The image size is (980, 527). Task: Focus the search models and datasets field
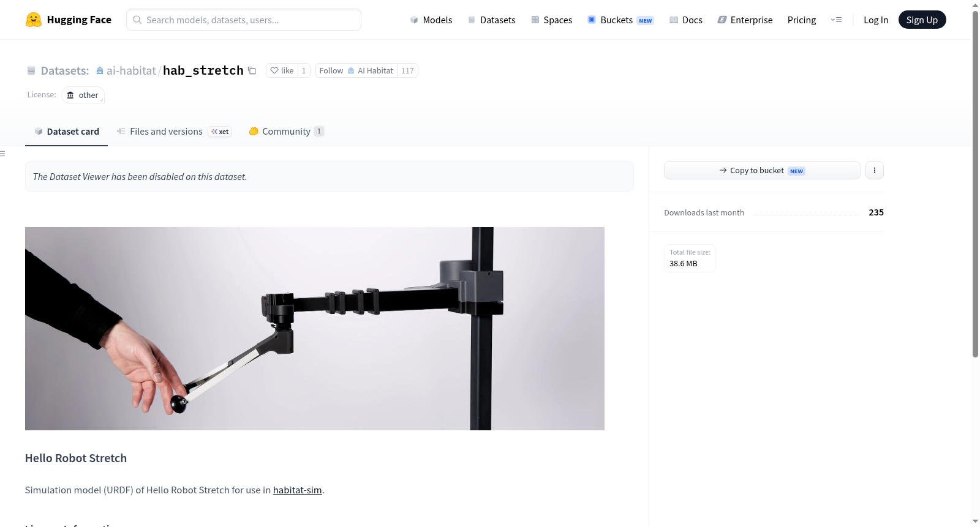[x=244, y=20]
